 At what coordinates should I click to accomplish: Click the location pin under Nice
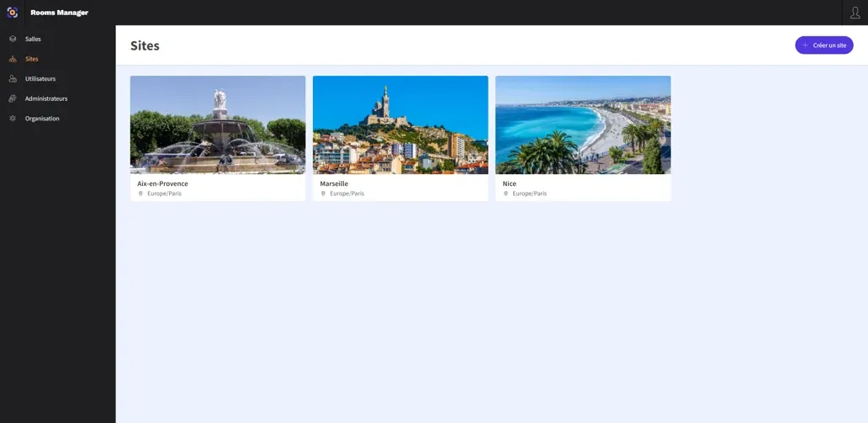click(506, 193)
